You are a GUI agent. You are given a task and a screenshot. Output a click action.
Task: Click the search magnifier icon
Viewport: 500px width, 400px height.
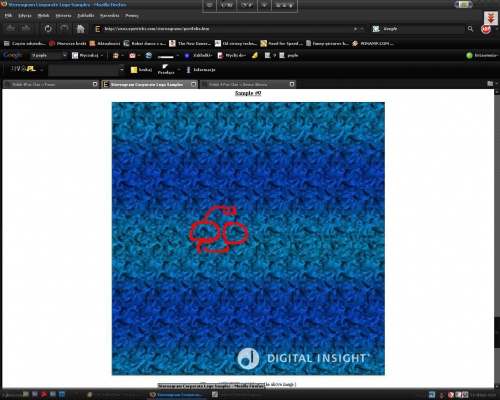[470, 29]
